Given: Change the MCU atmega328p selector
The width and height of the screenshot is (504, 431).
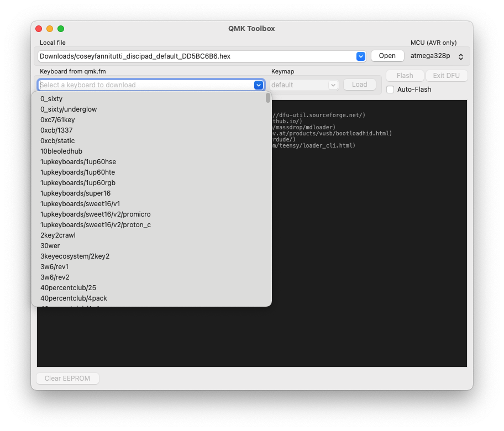Looking at the screenshot, I should click(437, 56).
